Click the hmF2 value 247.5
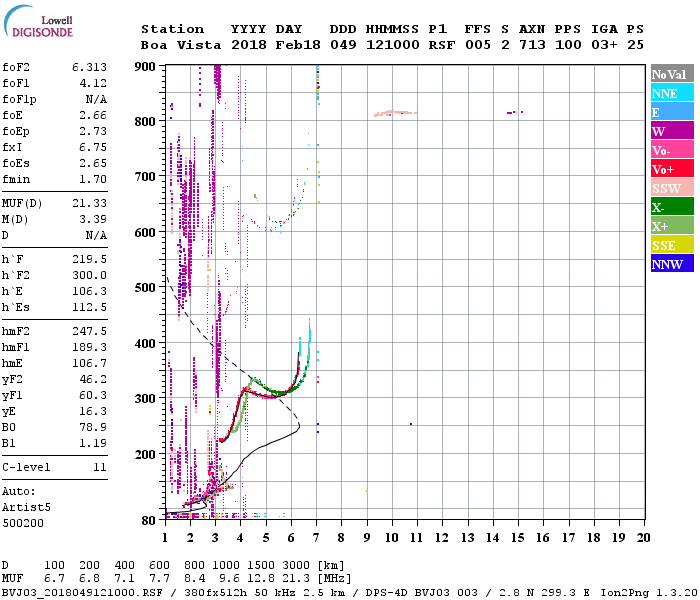The height and width of the screenshot is (600, 700). [x=89, y=332]
